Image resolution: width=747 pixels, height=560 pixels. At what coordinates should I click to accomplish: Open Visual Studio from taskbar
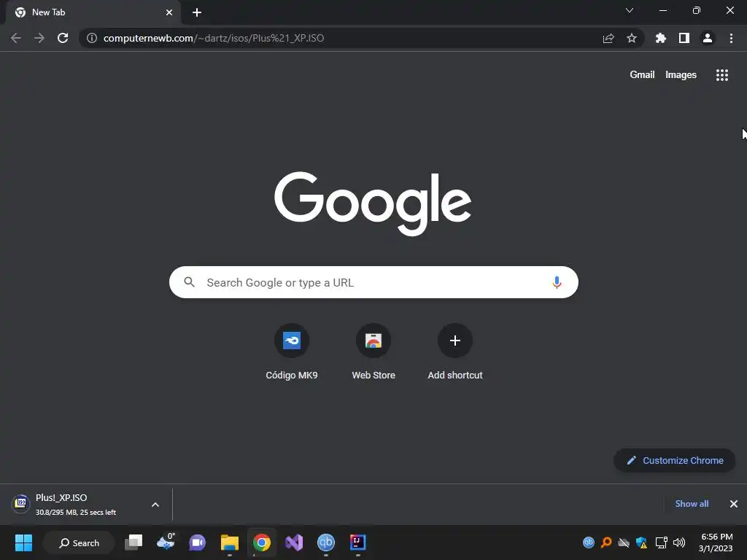[x=294, y=542]
